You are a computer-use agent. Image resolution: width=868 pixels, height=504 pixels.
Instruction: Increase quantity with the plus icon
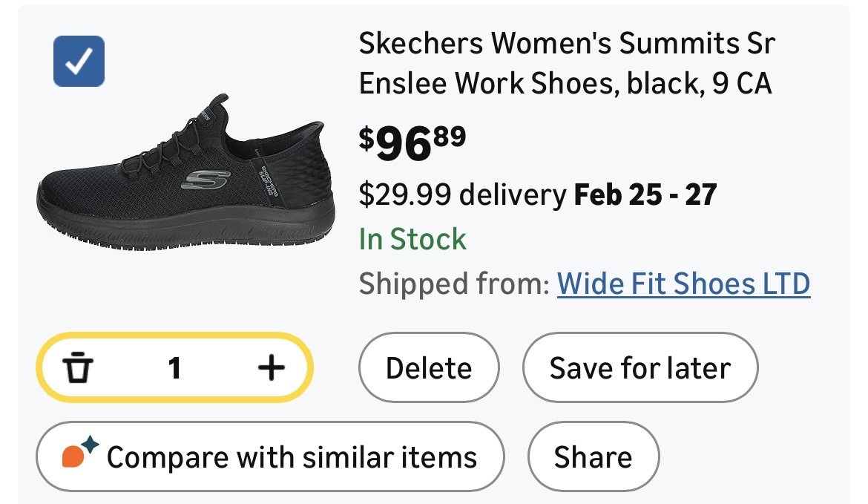(x=271, y=367)
